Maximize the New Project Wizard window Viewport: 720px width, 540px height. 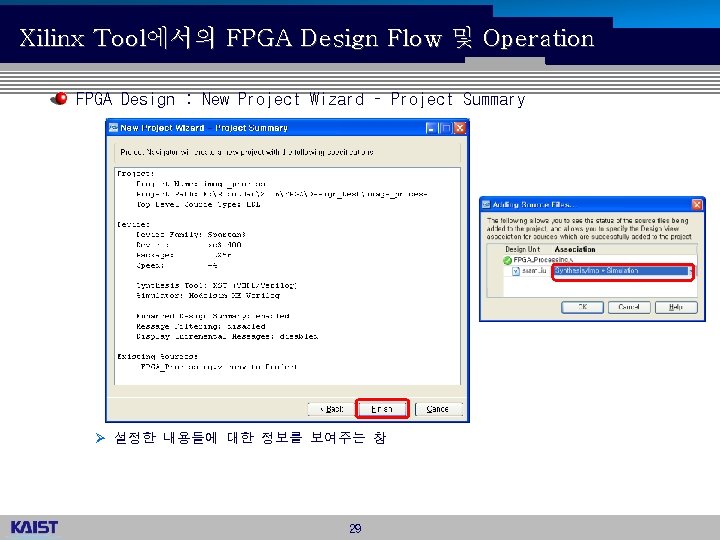pos(445,128)
